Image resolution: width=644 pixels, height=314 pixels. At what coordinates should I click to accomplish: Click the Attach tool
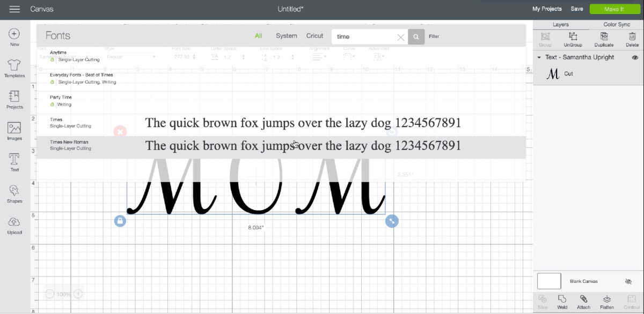coord(583,302)
